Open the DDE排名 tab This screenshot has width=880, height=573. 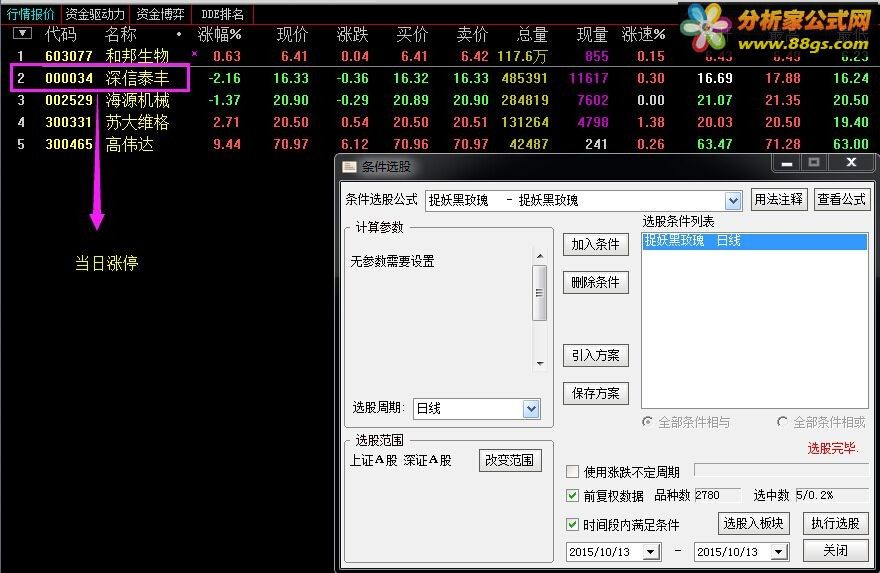pos(222,14)
